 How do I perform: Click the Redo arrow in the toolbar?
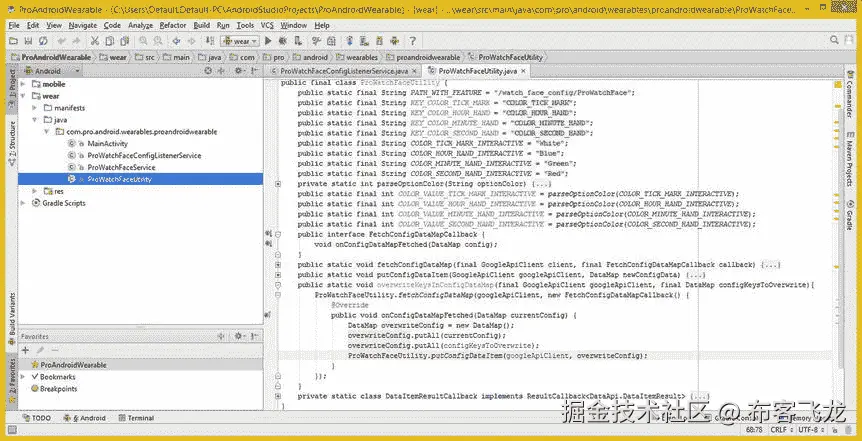pyautogui.click(x=76, y=41)
